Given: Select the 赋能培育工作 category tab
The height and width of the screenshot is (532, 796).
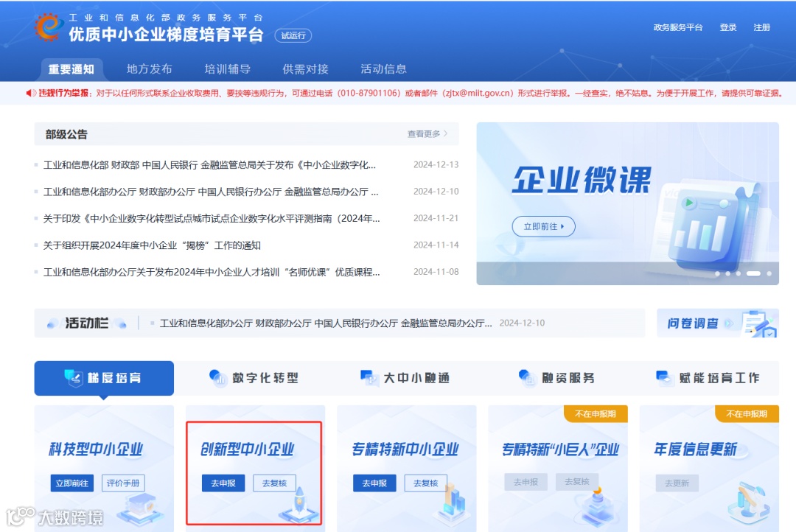Looking at the screenshot, I should click(x=709, y=378).
